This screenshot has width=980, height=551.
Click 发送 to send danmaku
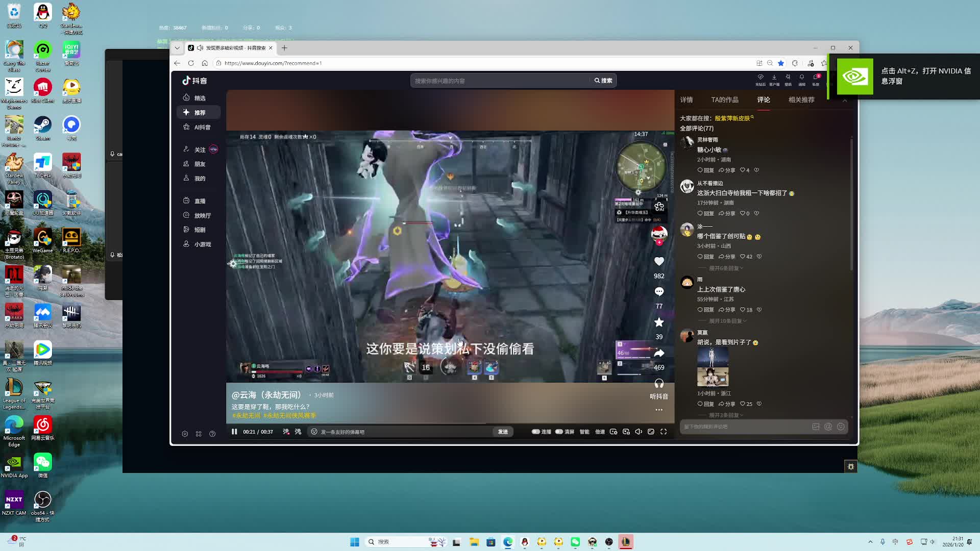click(503, 432)
